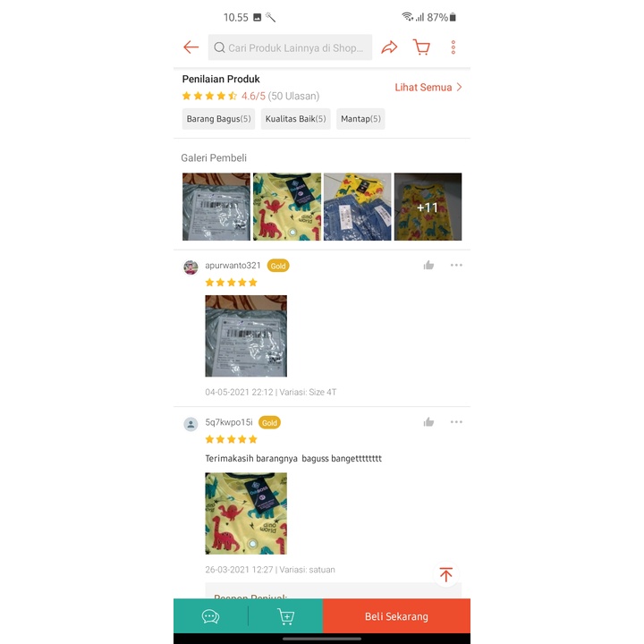644x644 pixels.
Task: Open more options for apurwanto321's review
Action: [x=456, y=265]
